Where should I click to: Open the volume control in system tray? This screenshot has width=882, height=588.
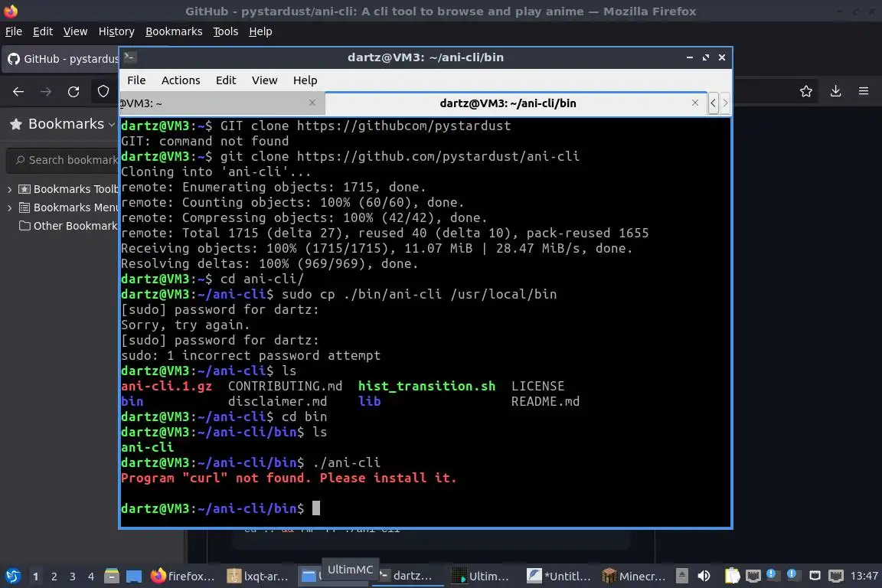tap(704, 576)
